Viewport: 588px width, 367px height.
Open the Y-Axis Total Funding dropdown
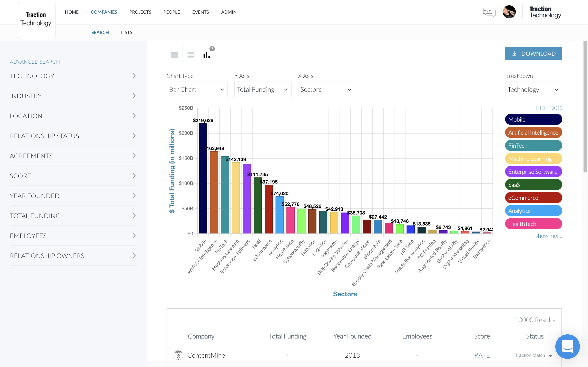(x=262, y=89)
